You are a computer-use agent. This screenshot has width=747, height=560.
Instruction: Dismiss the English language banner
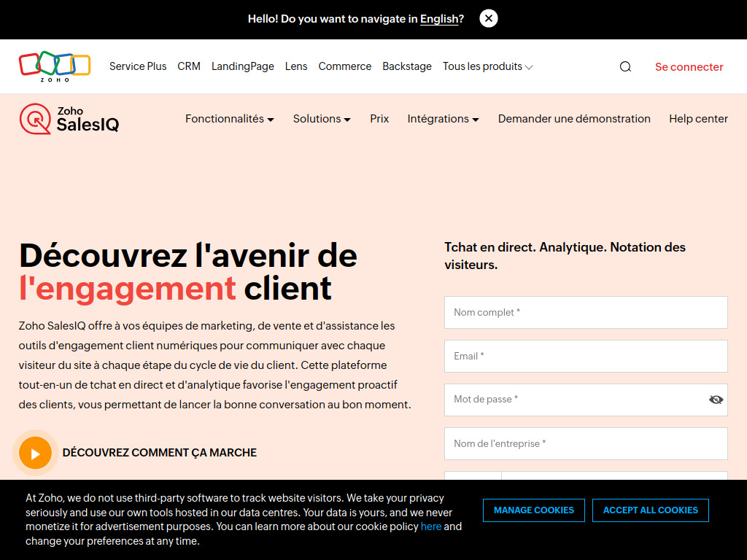point(489,19)
